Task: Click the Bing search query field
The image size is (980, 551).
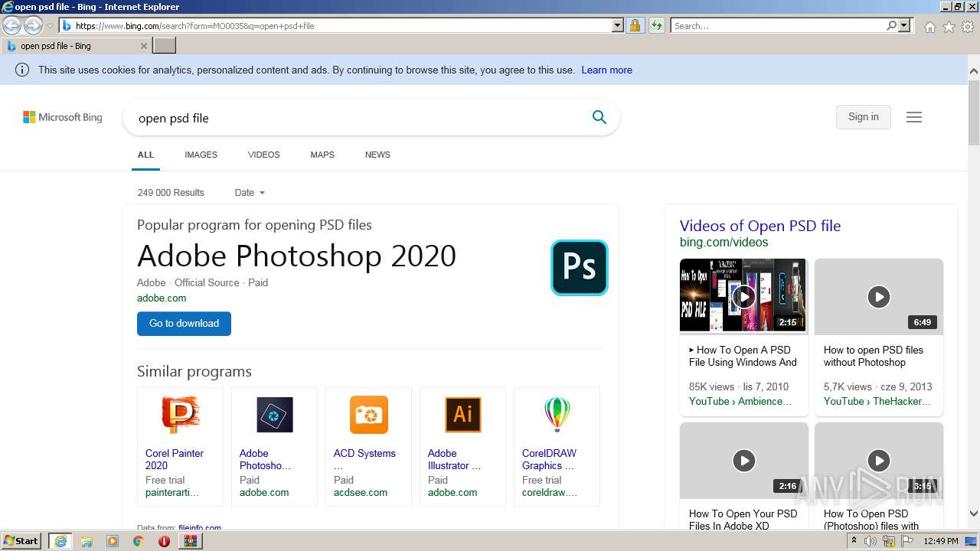Action: point(356,118)
